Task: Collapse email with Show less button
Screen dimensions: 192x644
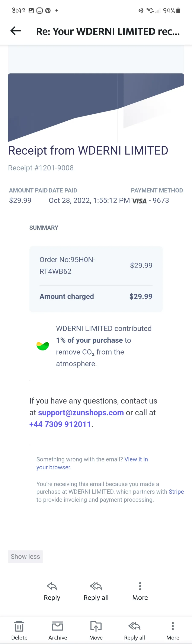Action: pos(25,556)
